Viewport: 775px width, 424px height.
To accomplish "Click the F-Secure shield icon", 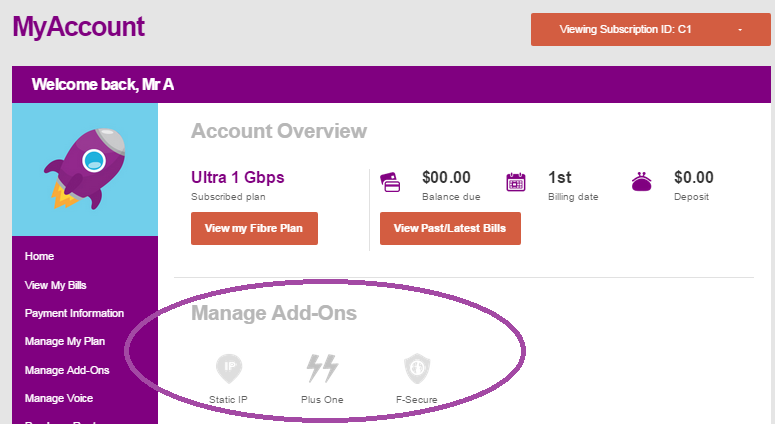I will point(417,369).
